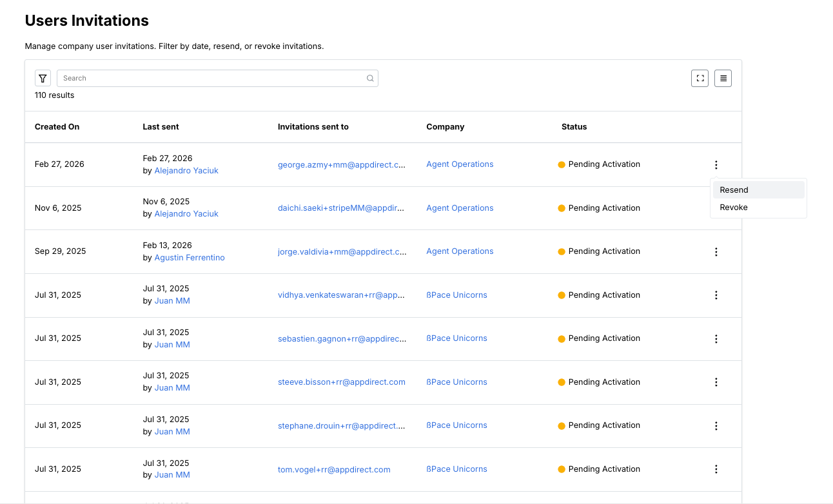833x504 pixels.
Task: Open Agent Operations company in first row
Action: pyautogui.click(x=460, y=164)
